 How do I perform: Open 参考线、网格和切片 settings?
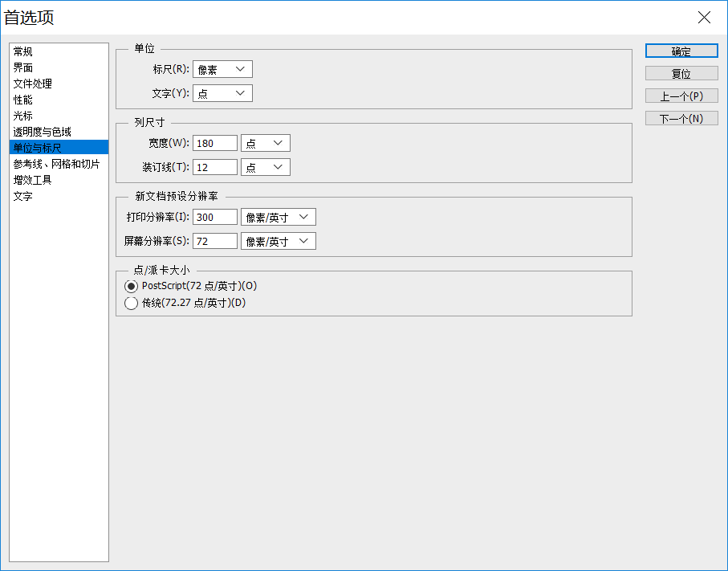(x=59, y=164)
